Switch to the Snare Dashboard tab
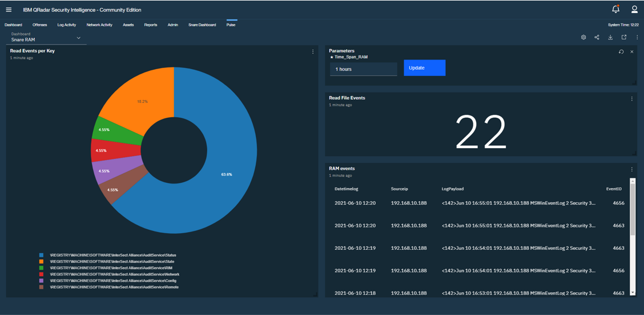This screenshot has height=315, width=644. point(202,25)
